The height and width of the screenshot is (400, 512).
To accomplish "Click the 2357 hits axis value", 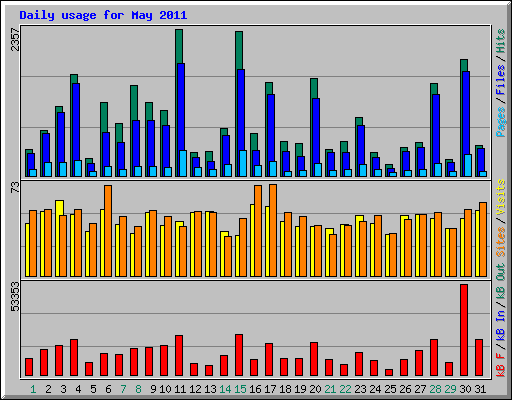I will pyautogui.click(x=15, y=40).
